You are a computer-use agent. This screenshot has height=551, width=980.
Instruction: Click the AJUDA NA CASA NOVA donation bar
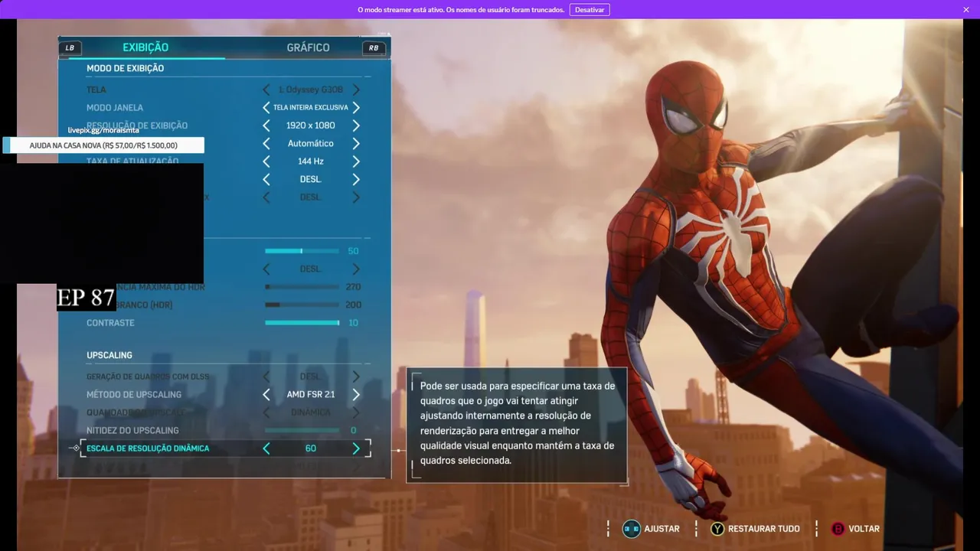[103, 145]
